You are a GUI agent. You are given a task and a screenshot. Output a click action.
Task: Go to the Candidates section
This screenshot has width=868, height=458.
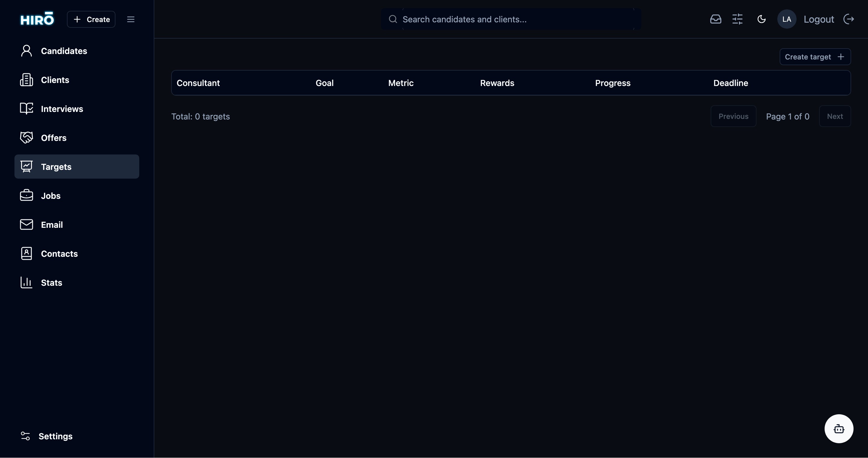[64, 51]
